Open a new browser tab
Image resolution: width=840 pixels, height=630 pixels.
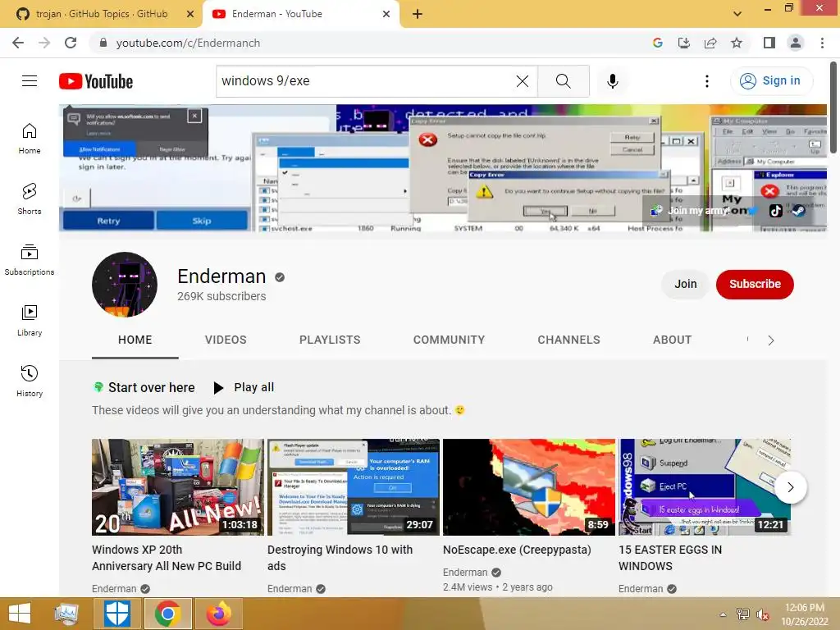point(418,14)
